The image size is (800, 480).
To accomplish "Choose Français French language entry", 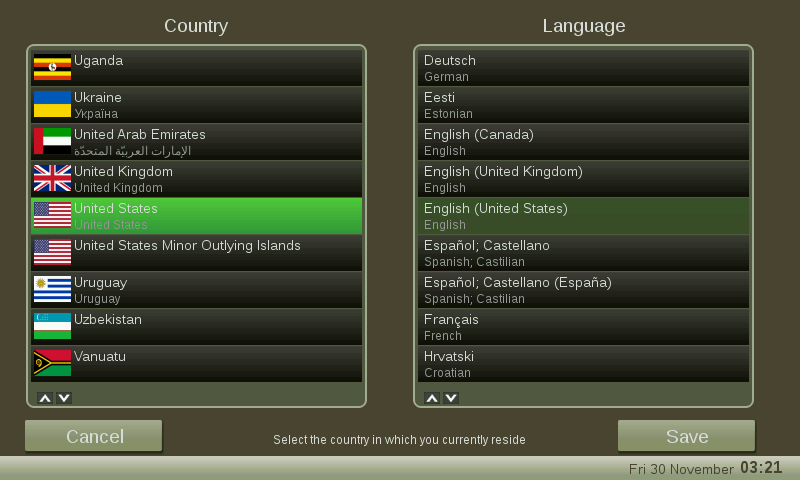I will coord(583,327).
